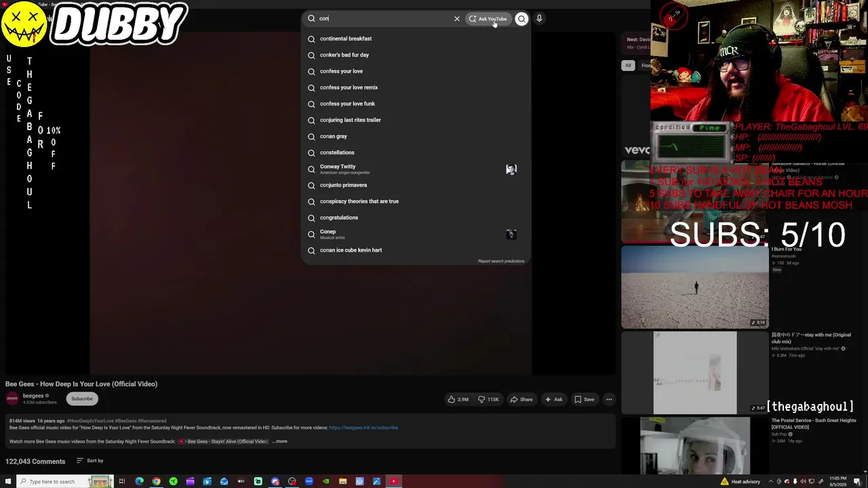Open the "stay with me" video thumbnail
The image size is (868, 488).
[x=695, y=372]
